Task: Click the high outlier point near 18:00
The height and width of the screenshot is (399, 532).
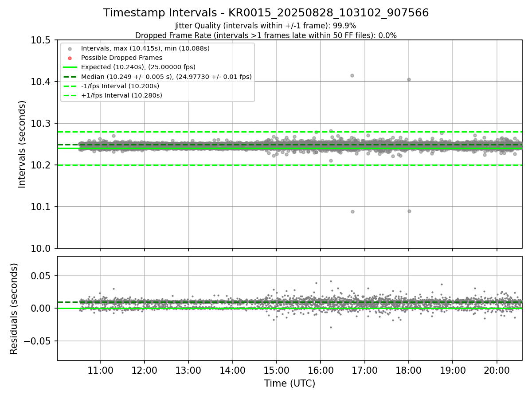Action: 409,79
